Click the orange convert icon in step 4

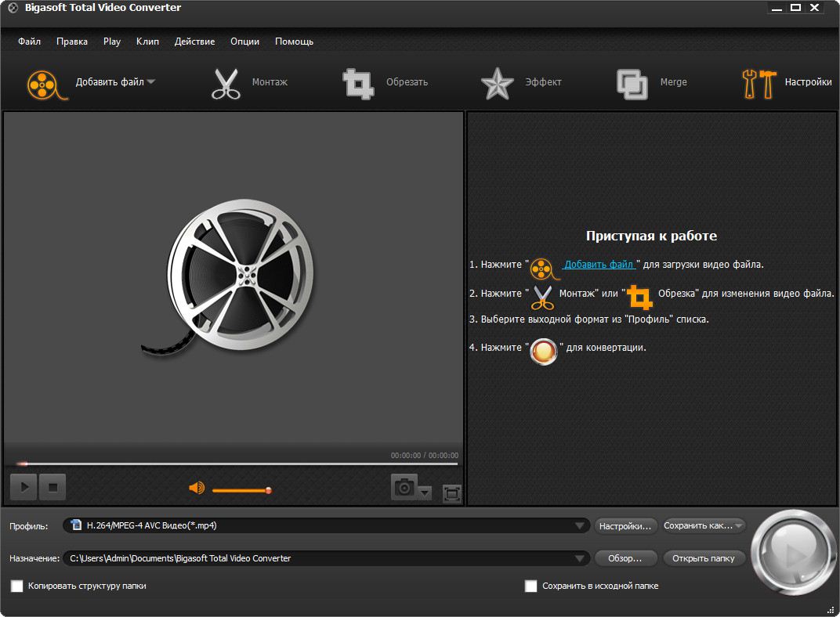(x=543, y=352)
